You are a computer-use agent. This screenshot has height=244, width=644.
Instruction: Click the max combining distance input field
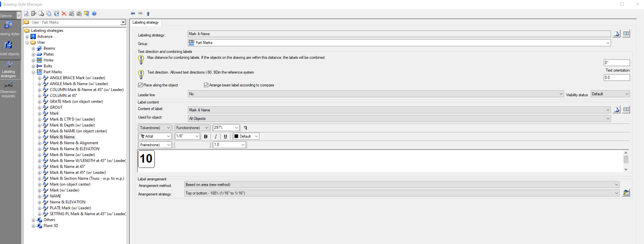pyautogui.click(x=616, y=63)
